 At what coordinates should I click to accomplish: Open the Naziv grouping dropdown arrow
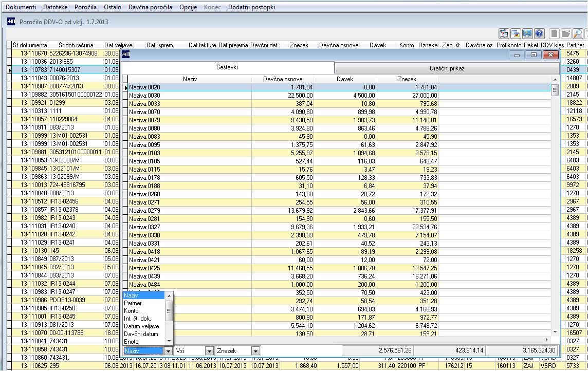169,351
